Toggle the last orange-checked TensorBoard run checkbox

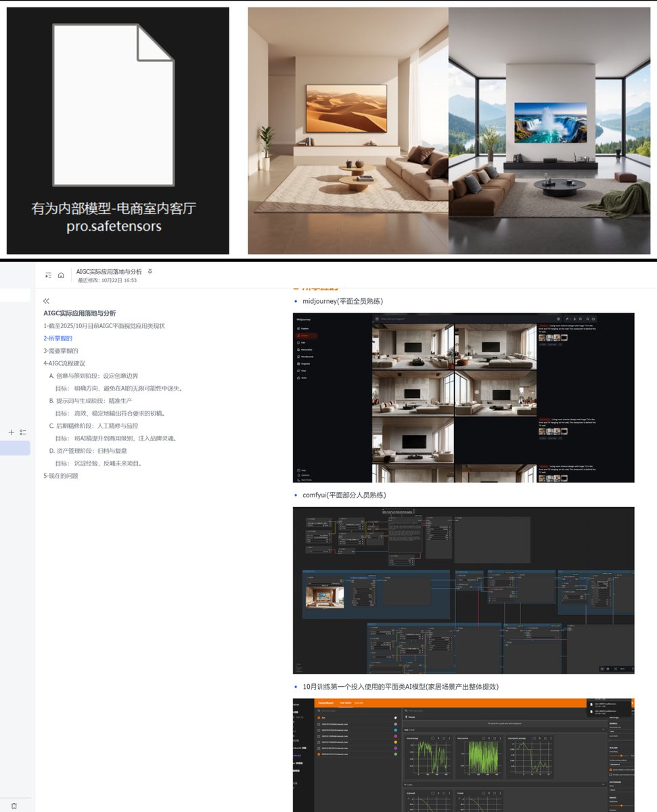[x=319, y=754]
